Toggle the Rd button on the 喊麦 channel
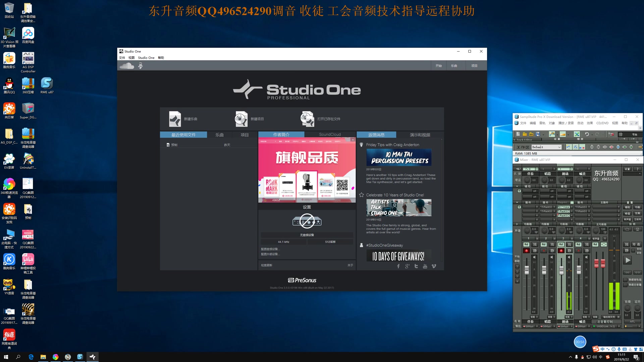The height and width of the screenshot is (362, 644). [x=578, y=244]
